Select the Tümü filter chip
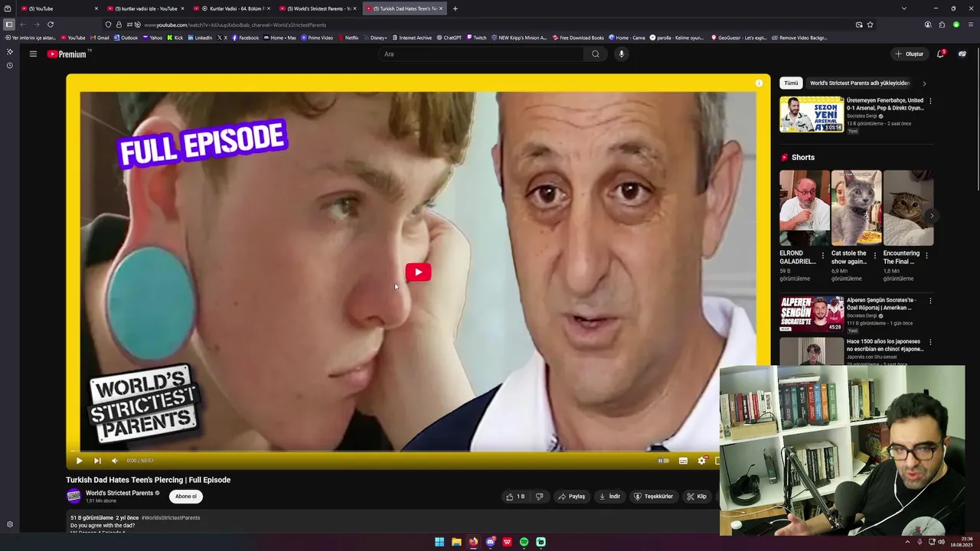Screen dimensions: 980x551 [791, 83]
